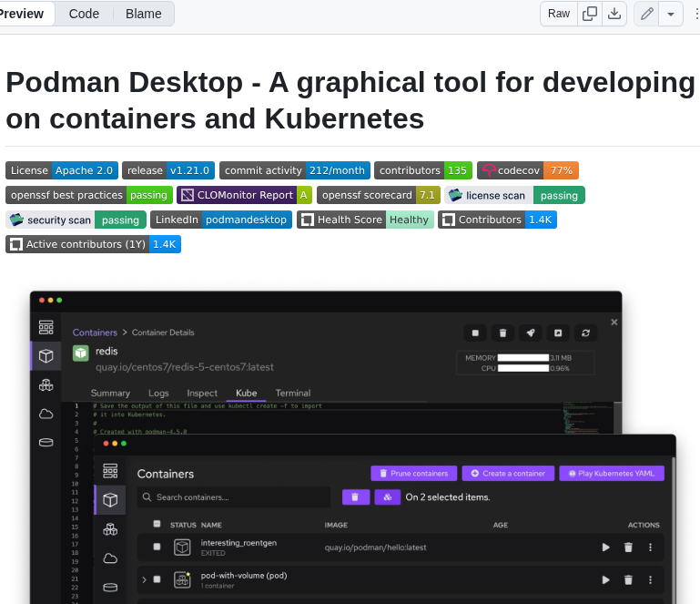Edit this file pencil icon
The height and width of the screenshot is (604, 700).
pyautogui.click(x=646, y=14)
